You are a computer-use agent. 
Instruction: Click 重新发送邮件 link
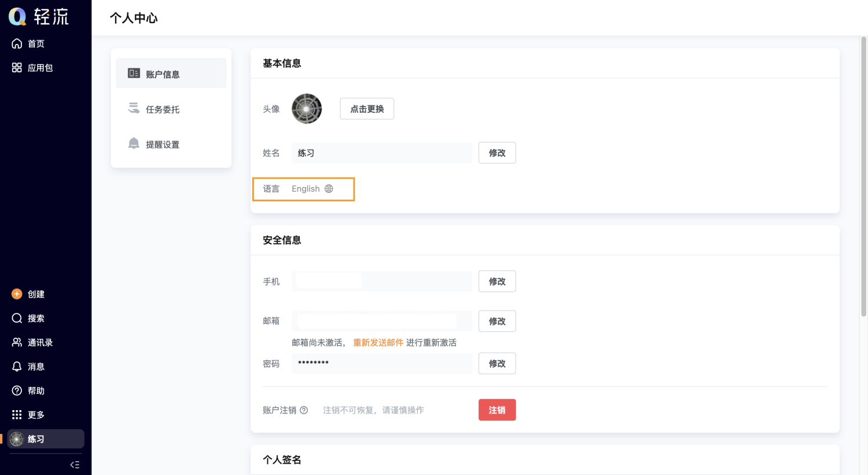click(x=378, y=342)
